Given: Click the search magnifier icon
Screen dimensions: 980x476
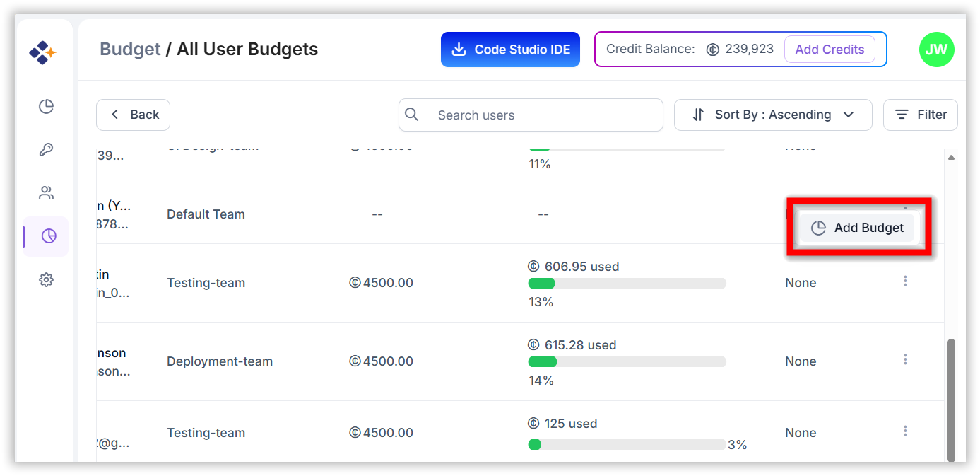Looking at the screenshot, I should 412,115.
